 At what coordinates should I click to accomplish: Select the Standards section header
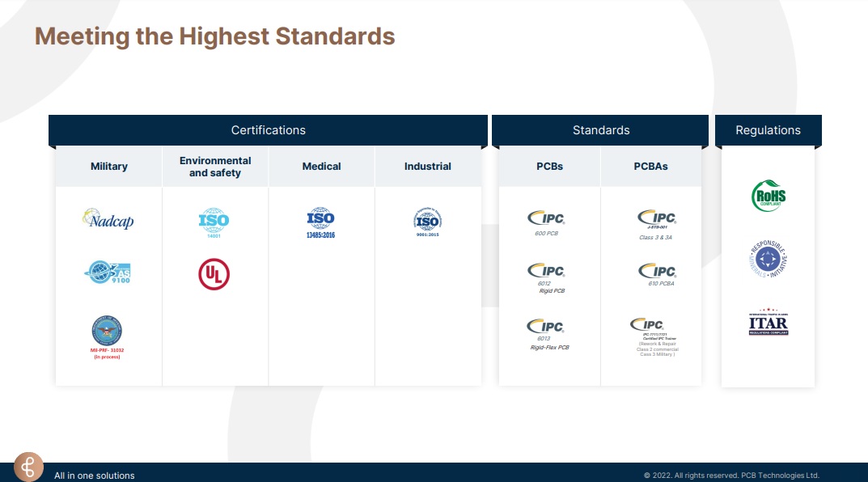pos(600,130)
